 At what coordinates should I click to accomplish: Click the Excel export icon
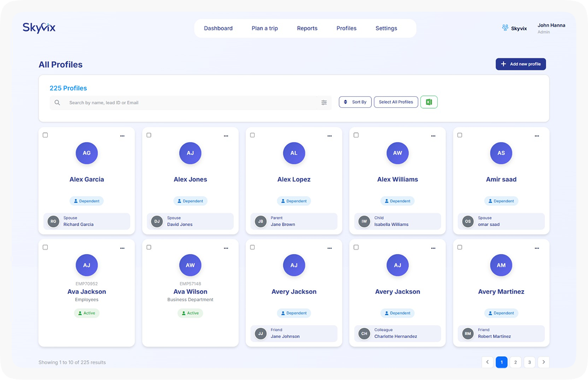(428, 102)
